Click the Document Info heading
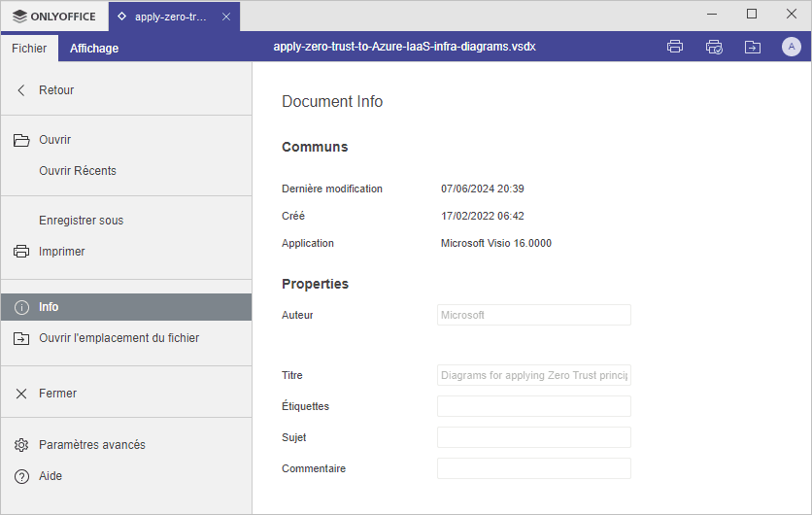This screenshot has height=515, width=812. (332, 102)
